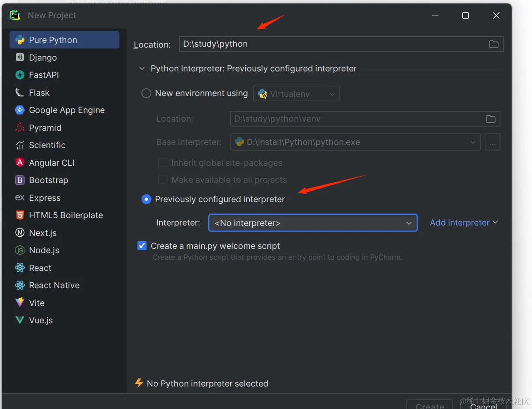
Task: Select the Vite project icon
Action: coord(20,303)
